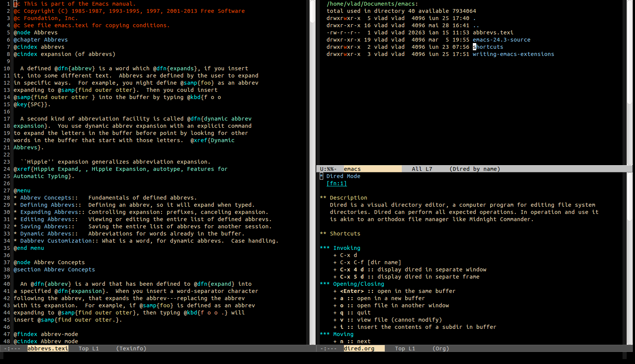Open the writing-emacs-extensions directory
This screenshot has height=364, width=635.
click(513, 54)
